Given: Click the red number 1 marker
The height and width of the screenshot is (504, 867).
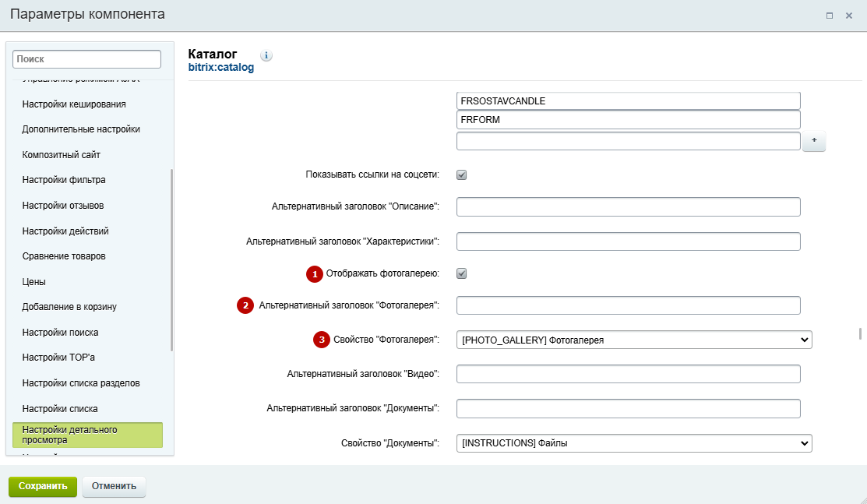Looking at the screenshot, I should point(315,274).
